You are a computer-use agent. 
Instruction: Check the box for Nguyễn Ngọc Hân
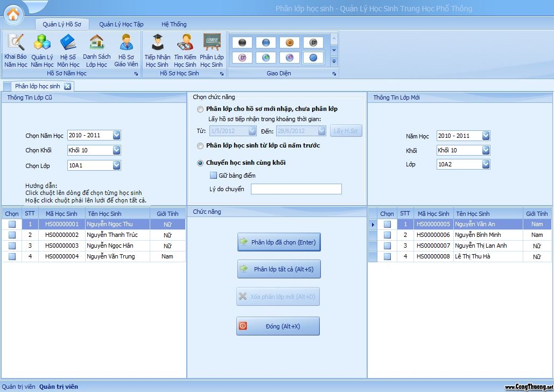12,246
